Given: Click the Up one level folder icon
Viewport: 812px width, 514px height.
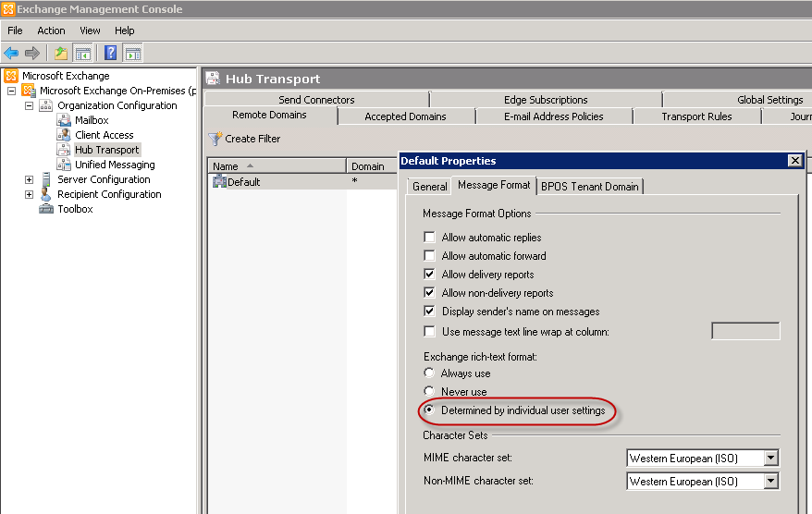Looking at the screenshot, I should [x=61, y=53].
